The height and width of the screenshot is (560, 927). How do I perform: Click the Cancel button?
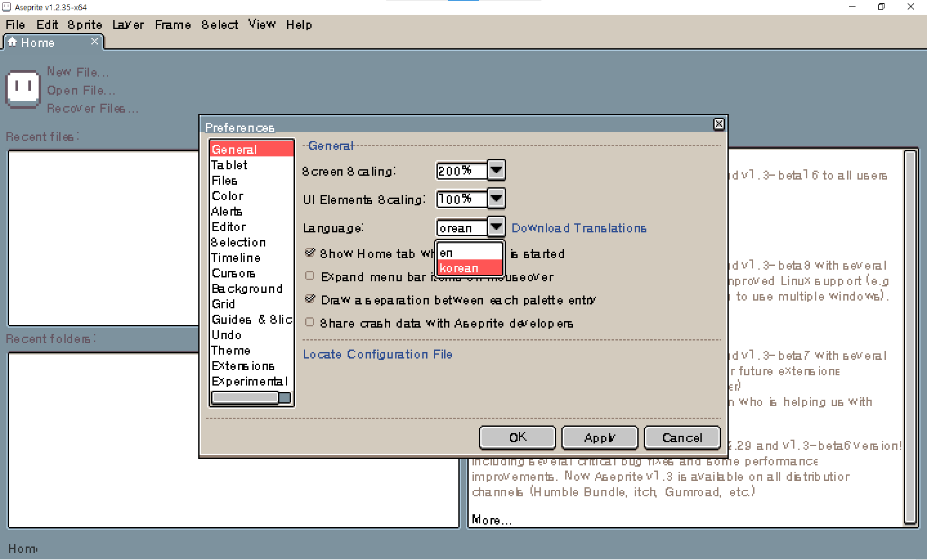point(682,438)
